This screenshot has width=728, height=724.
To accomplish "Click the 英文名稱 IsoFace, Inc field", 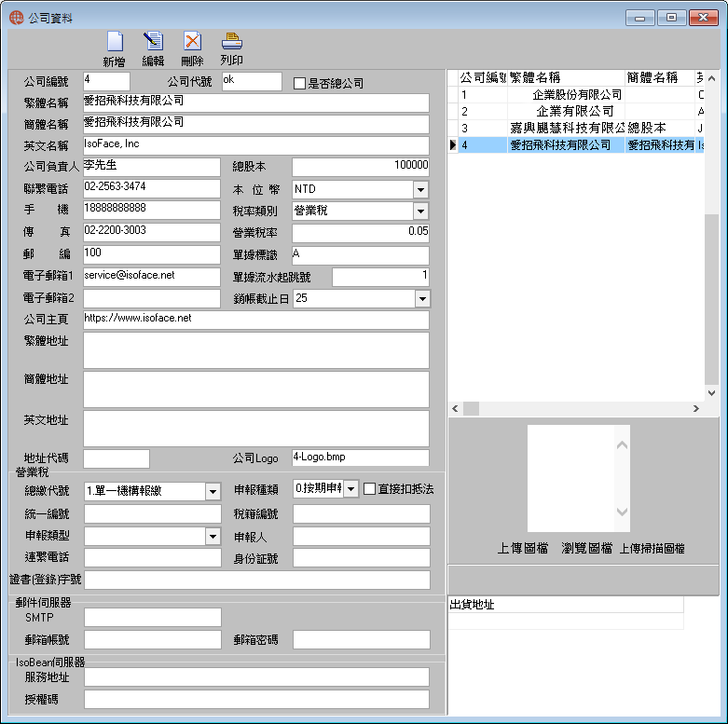I will (x=256, y=145).
